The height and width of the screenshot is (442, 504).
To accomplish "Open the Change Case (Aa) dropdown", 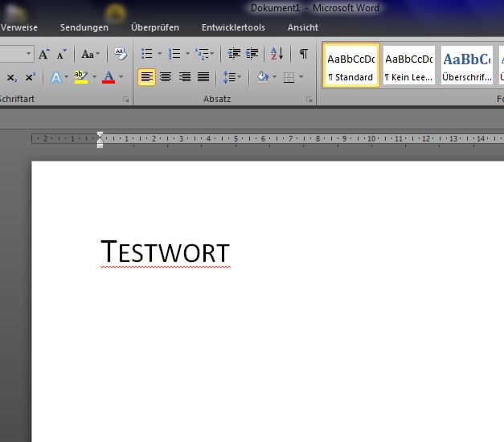I will point(90,54).
